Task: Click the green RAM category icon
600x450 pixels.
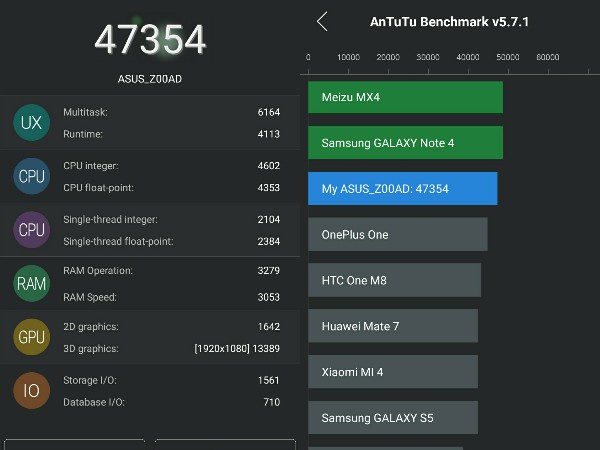Action: pyautogui.click(x=31, y=284)
